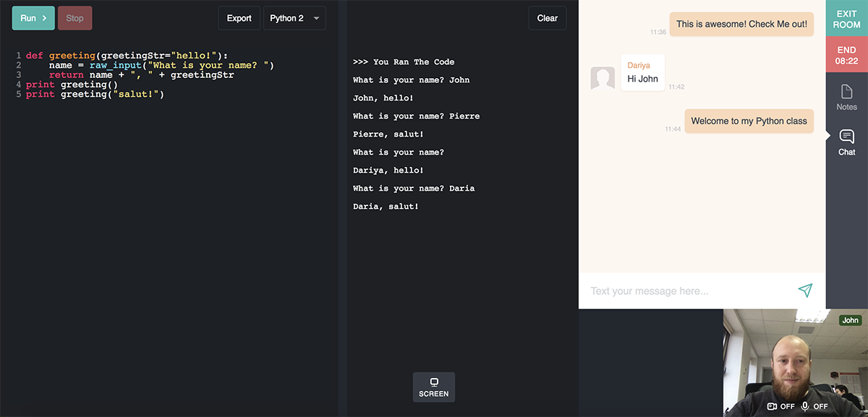Click console output 'John, hello!'
Screen dimensions: 868x417
[383, 98]
